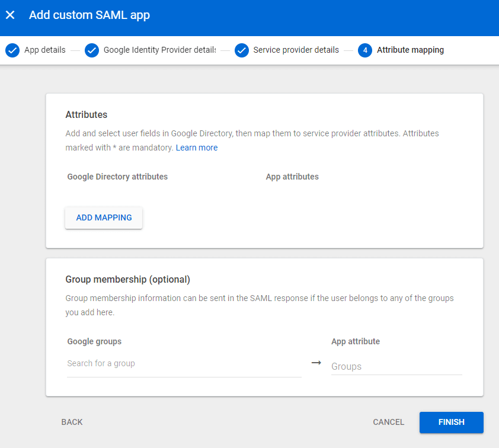Click the Groups app attribute field

396,366
